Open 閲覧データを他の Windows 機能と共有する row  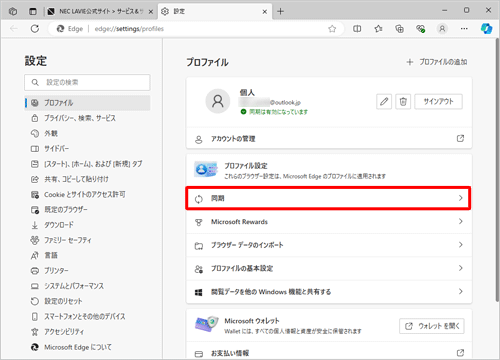(329, 292)
